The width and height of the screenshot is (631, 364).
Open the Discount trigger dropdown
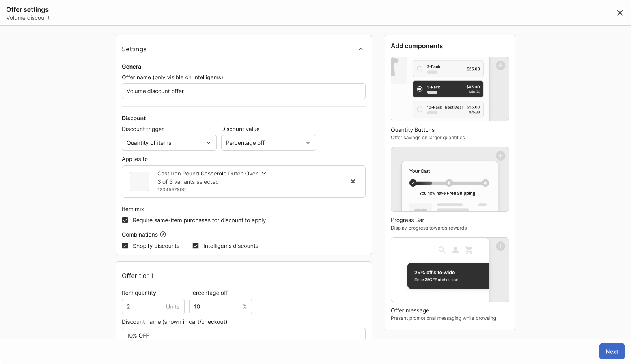(x=169, y=143)
